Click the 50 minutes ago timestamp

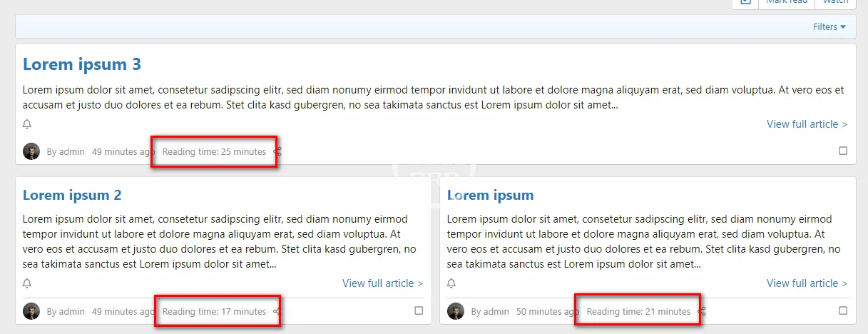pyautogui.click(x=547, y=311)
